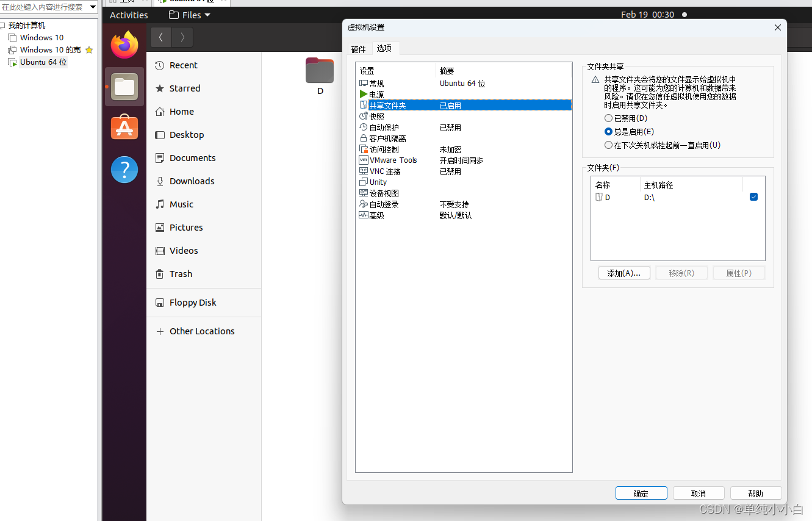This screenshot has height=521, width=812.
Task: Select the 设备视图 settings row
Action: (x=464, y=193)
